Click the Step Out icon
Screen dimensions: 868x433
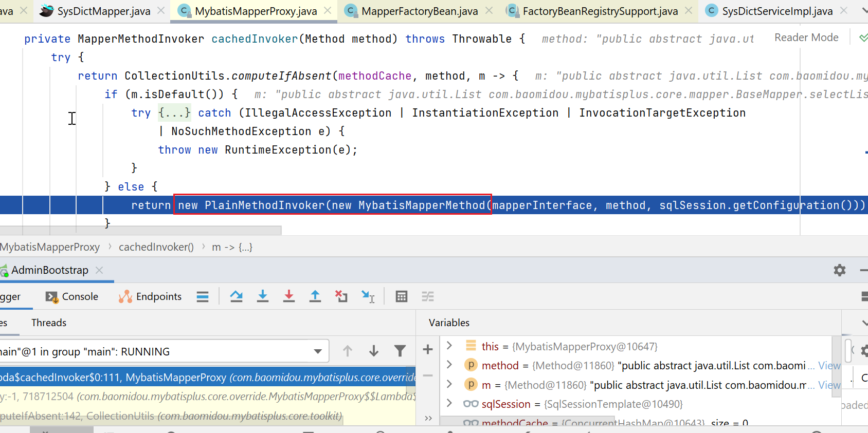tap(315, 296)
